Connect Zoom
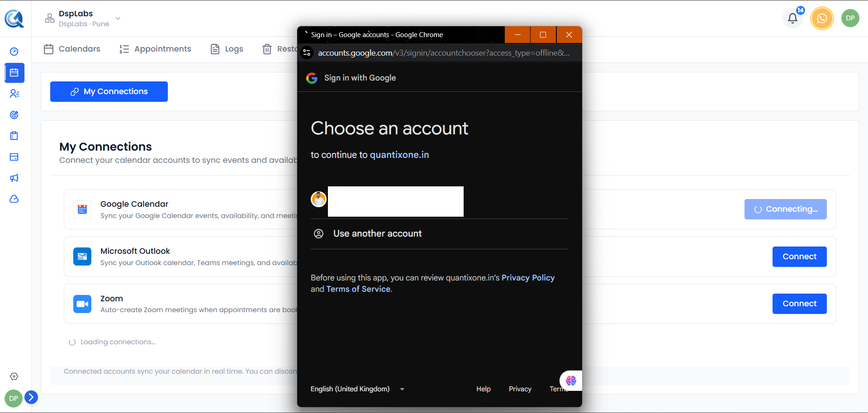The height and width of the screenshot is (413, 868). tap(800, 304)
